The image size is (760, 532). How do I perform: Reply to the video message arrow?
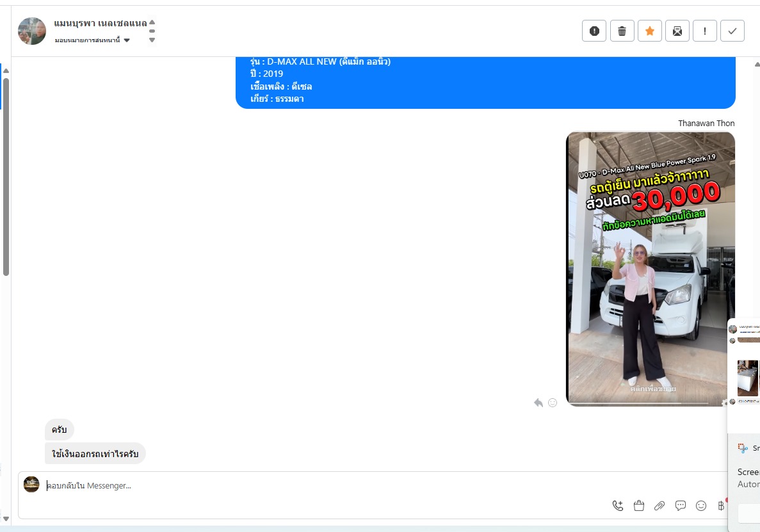coord(538,403)
